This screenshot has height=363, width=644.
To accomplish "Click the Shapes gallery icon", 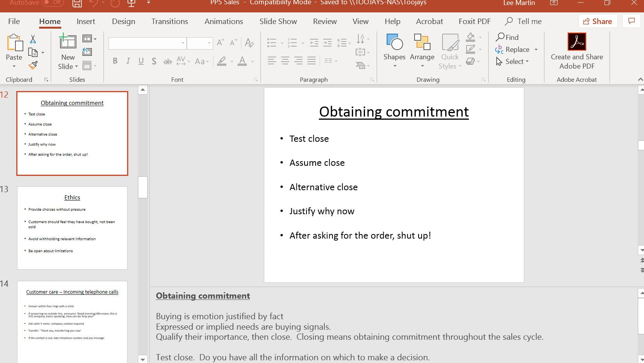I will [394, 42].
